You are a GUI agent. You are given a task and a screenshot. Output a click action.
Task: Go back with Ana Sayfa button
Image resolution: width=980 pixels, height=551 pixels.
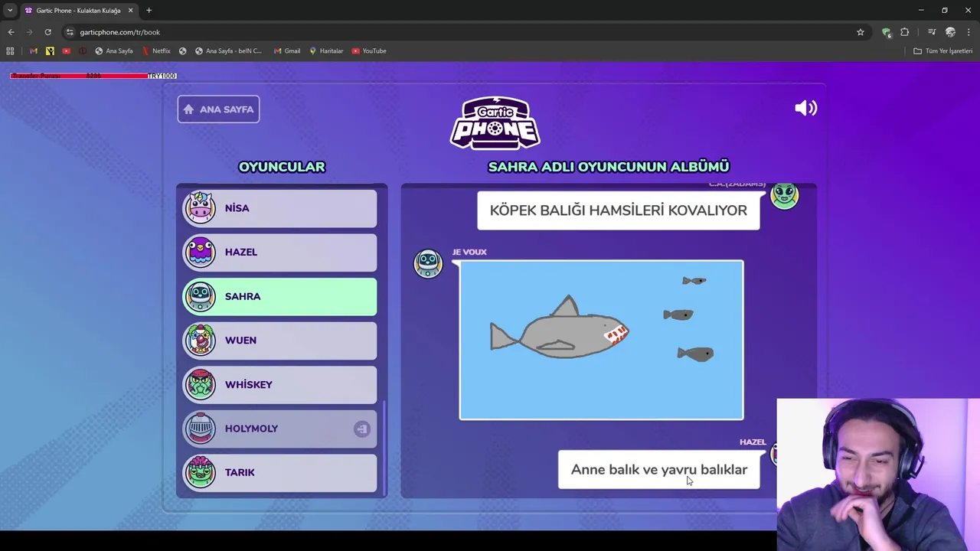(218, 109)
